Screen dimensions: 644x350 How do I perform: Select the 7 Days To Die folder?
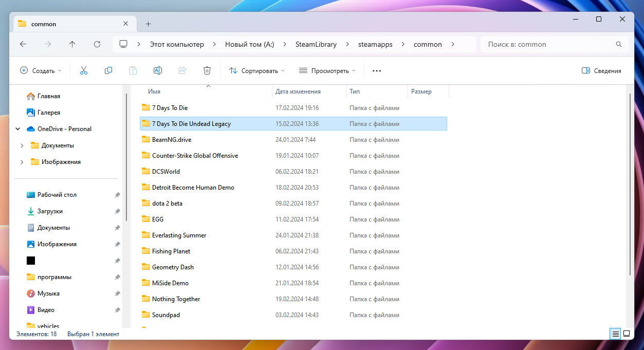coord(293,108)
